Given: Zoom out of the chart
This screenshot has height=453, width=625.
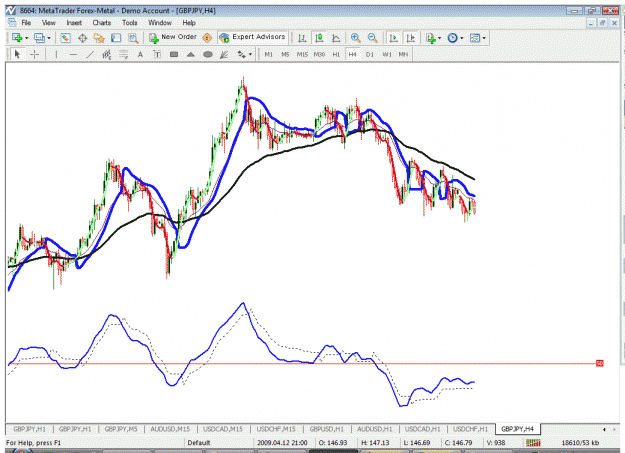Looking at the screenshot, I should (x=373, y=38).
